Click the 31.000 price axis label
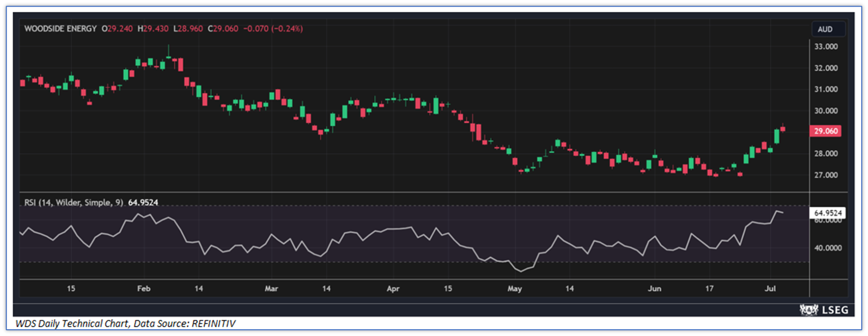 pos(826,89)
